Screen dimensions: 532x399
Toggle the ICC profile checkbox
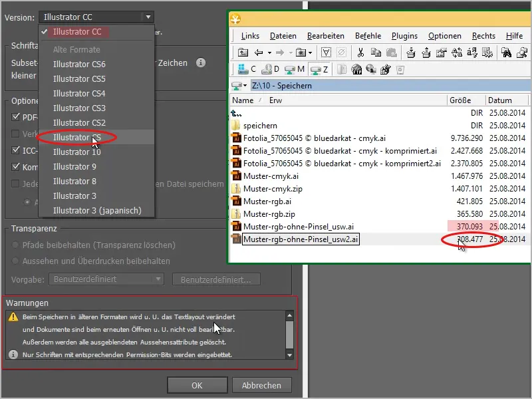tap(15, 150)
